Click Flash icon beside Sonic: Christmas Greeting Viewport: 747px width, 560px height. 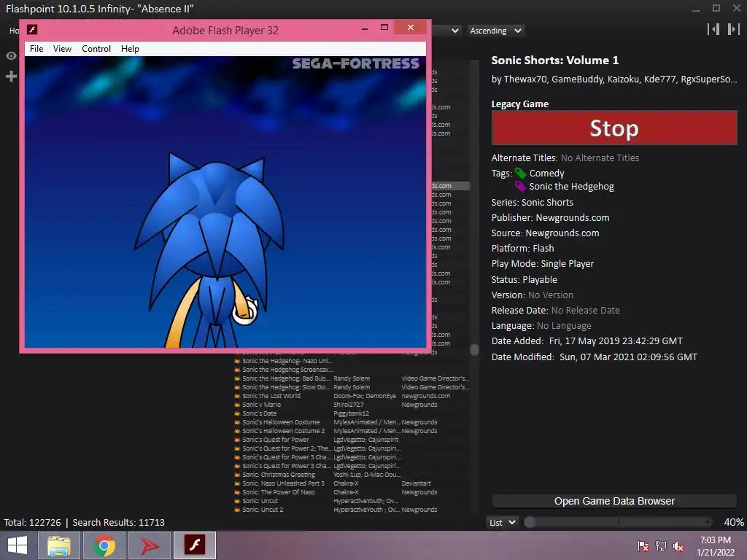[x=237, y=475]
